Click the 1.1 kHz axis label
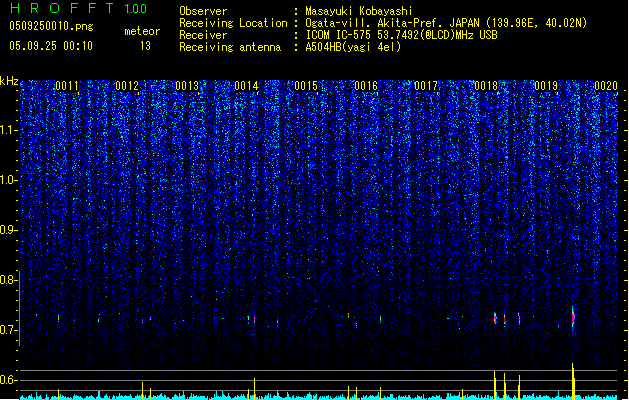 point(9,130)
